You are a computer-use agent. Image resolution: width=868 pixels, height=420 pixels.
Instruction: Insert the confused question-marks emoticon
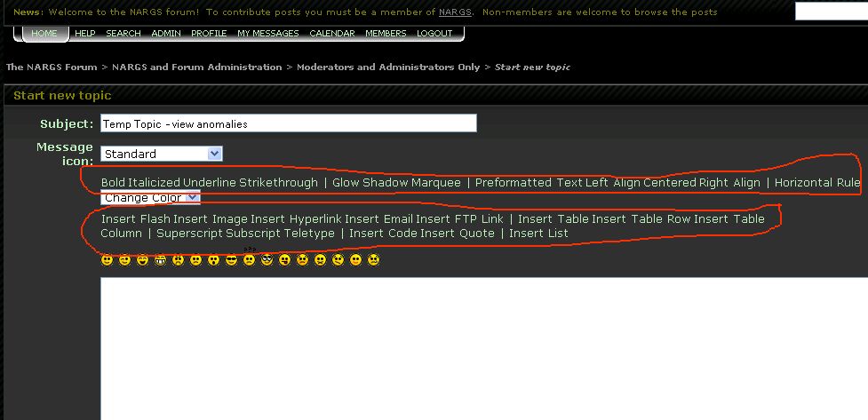tap(249, 259)
